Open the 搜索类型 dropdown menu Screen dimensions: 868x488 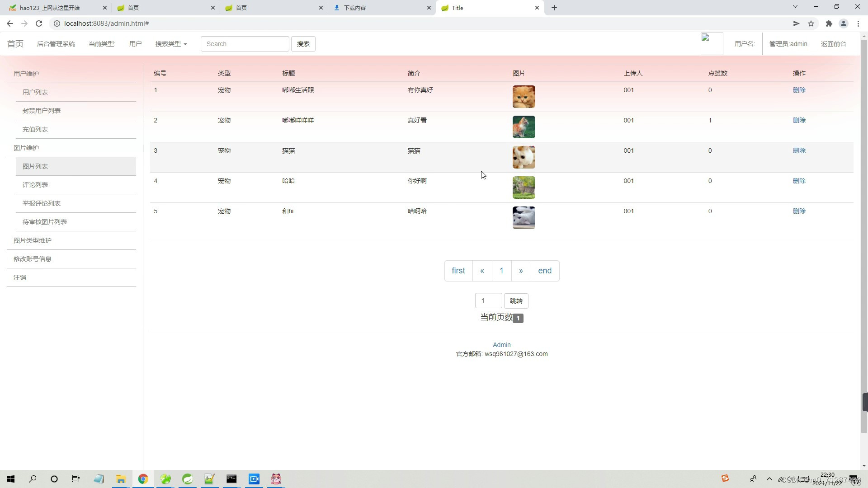pyautogui.click(x=171, y=44)
